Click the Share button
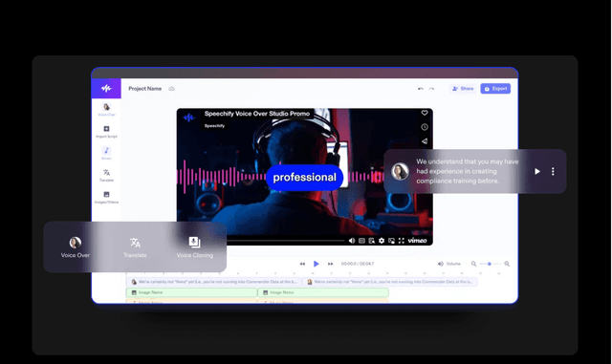 463,89
